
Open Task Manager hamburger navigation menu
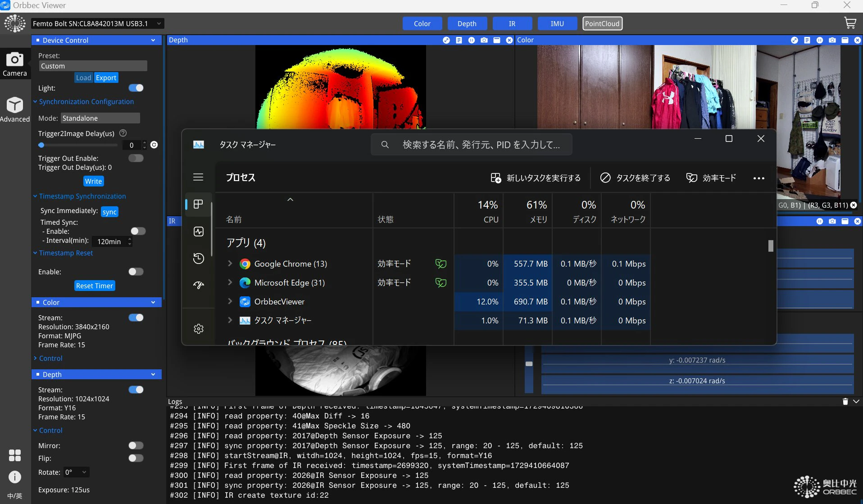point(198,177)
